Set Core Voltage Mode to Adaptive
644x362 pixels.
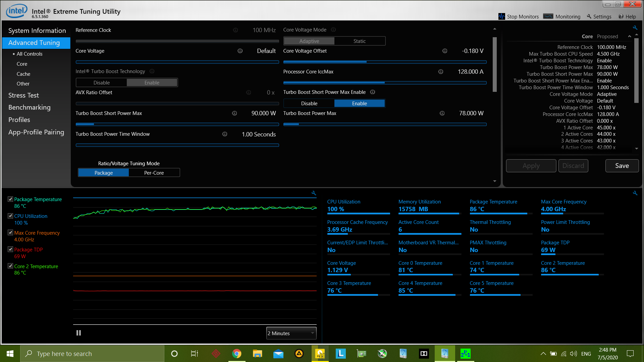pos(309,41)
